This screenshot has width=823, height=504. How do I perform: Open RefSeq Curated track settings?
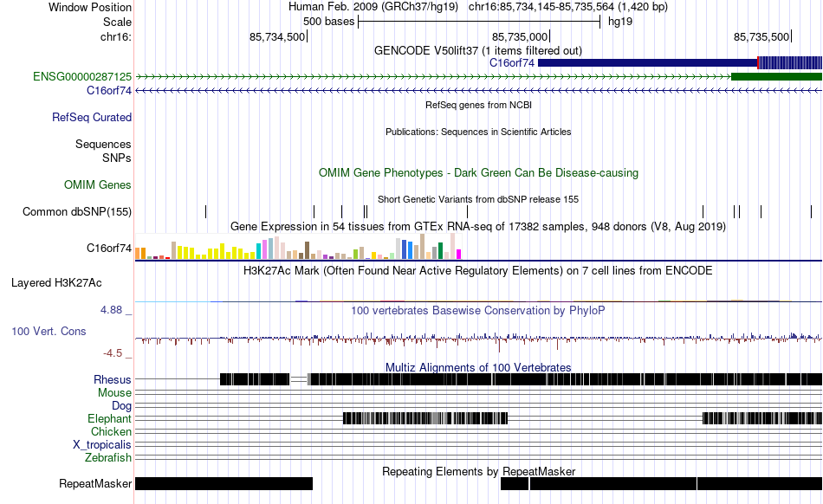(91, 117)
